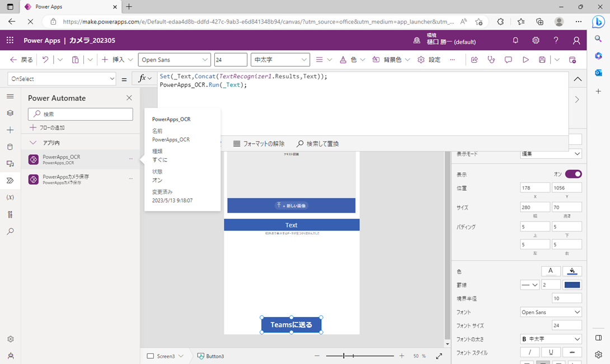This screenshot has height=364, width=610.
Task: Open the OnSelect property dropdown
Action: pos(62,78)
